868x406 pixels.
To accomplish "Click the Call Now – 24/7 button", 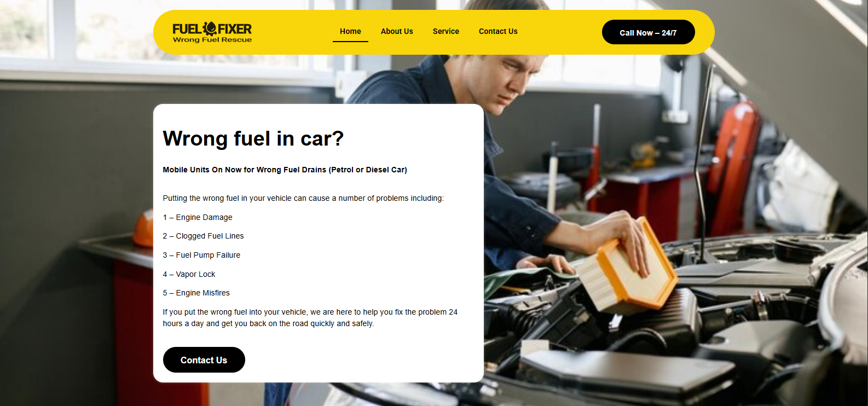I will click(648, 32).
